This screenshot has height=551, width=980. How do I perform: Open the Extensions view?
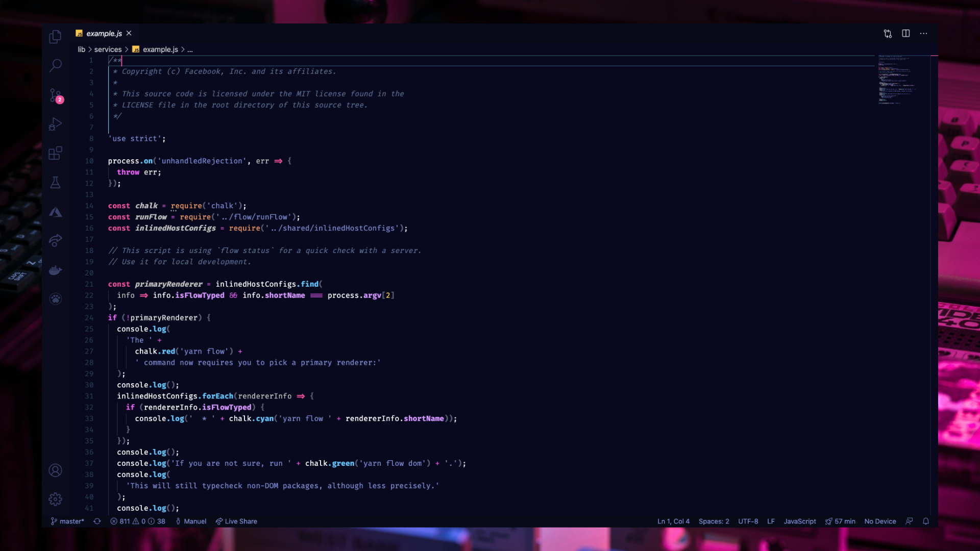tap(55, 153)
